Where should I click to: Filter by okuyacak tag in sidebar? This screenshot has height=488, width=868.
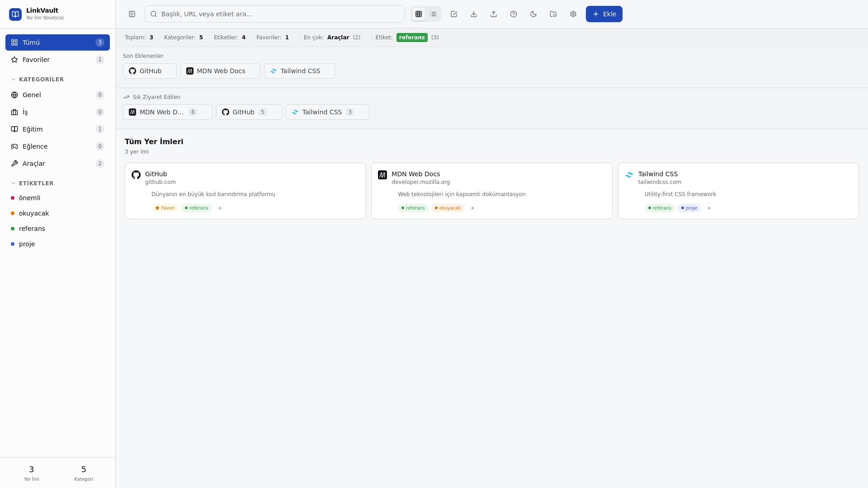tap(57, 213)
